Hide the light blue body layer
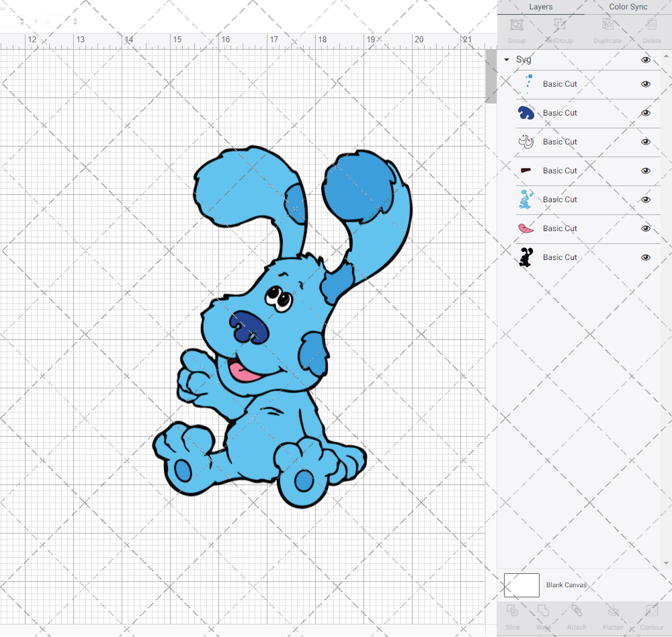This screenshot has height=637, width=672. (645, 200)
